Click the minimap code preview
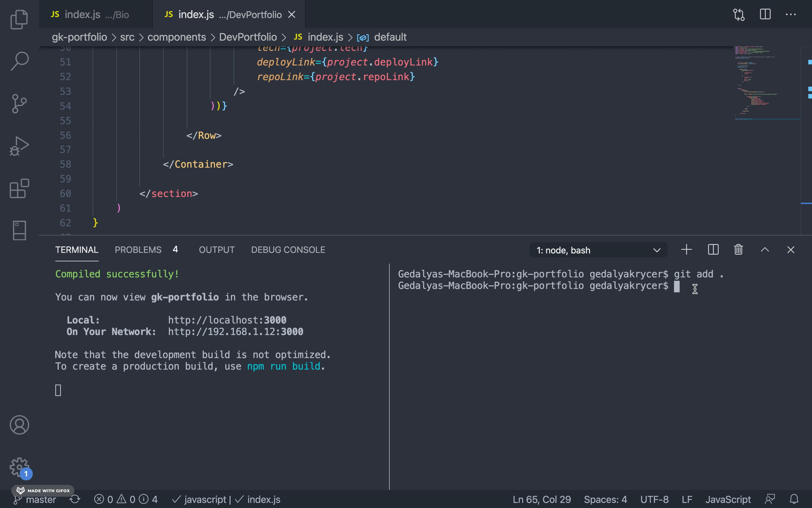812x508 pixels. 767,83
